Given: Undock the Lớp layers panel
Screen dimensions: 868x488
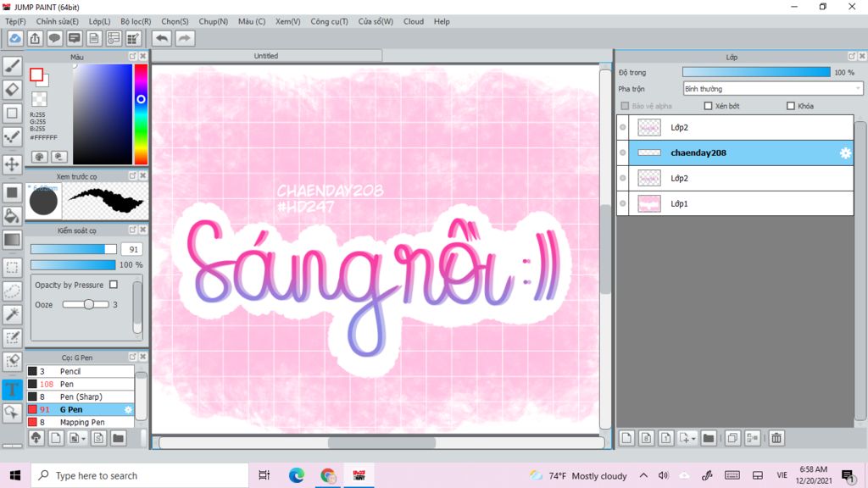Looking at the screenshot, I should [x=851, y=57].
